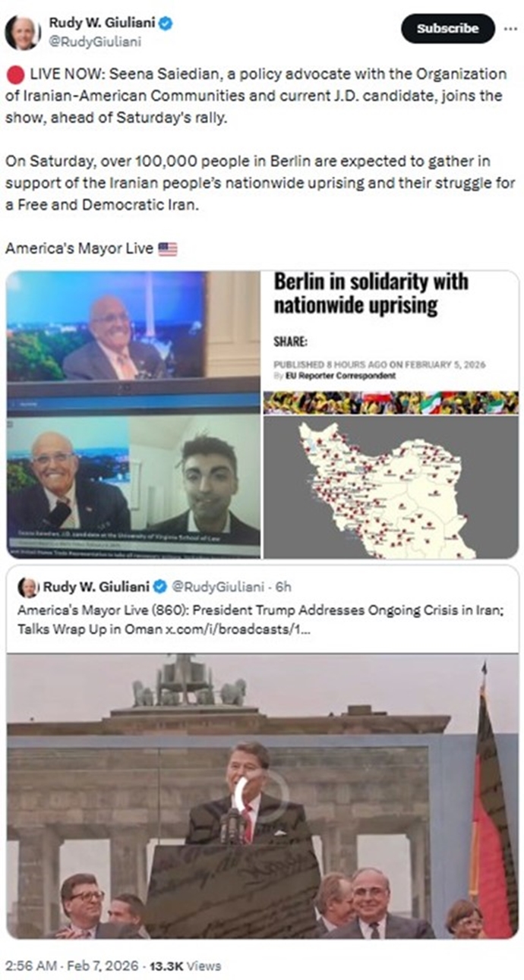Open the quoted tweet's small avatar
The image size is (524, 980).
(x=28, y=587)
